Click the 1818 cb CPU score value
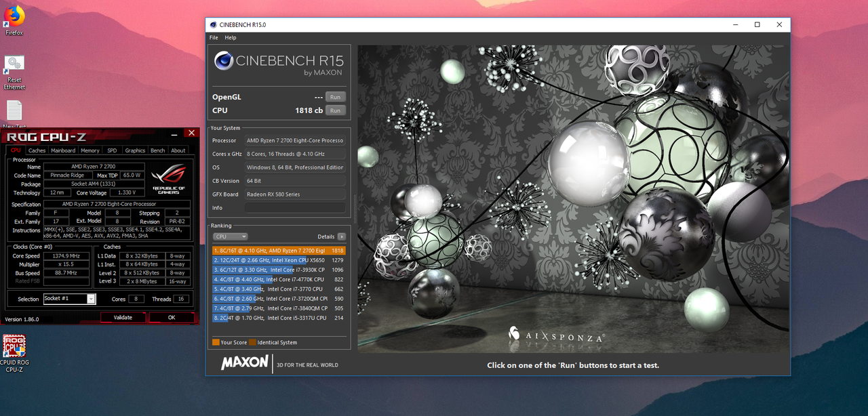The width and height of the screenshot is (868, 416). pyautogui.click(x=309, y=110)
